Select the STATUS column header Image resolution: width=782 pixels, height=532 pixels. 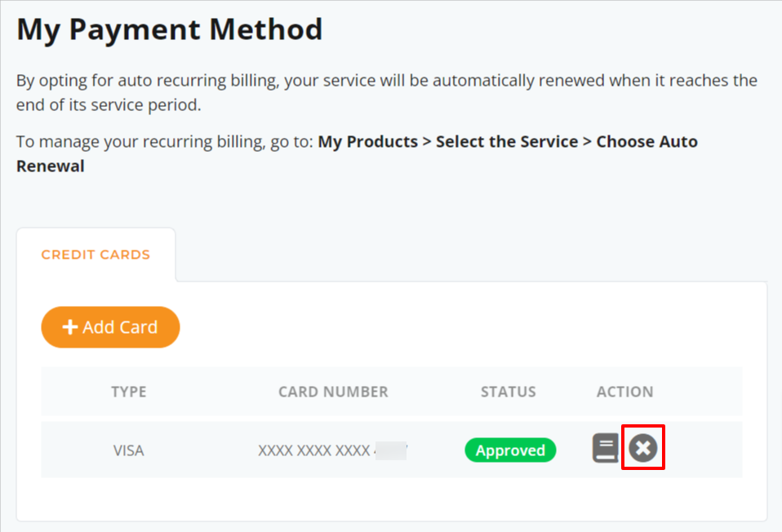pyautogui.click(x=509, y=392)
